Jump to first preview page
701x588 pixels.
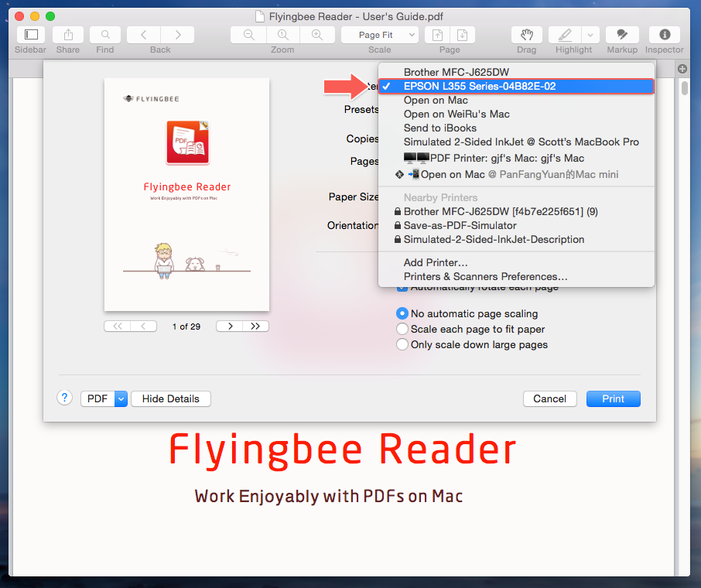pyautogui.click(x=117, y=326)
